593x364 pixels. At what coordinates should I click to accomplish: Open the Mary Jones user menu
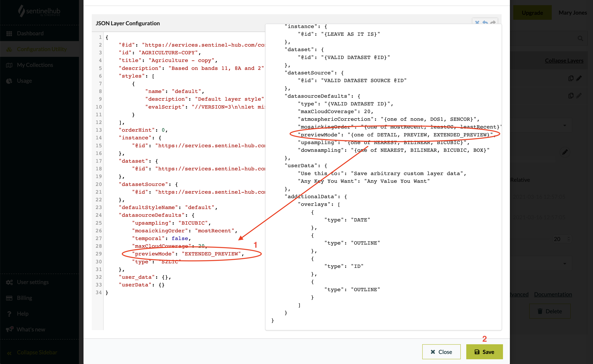point(572,12)
